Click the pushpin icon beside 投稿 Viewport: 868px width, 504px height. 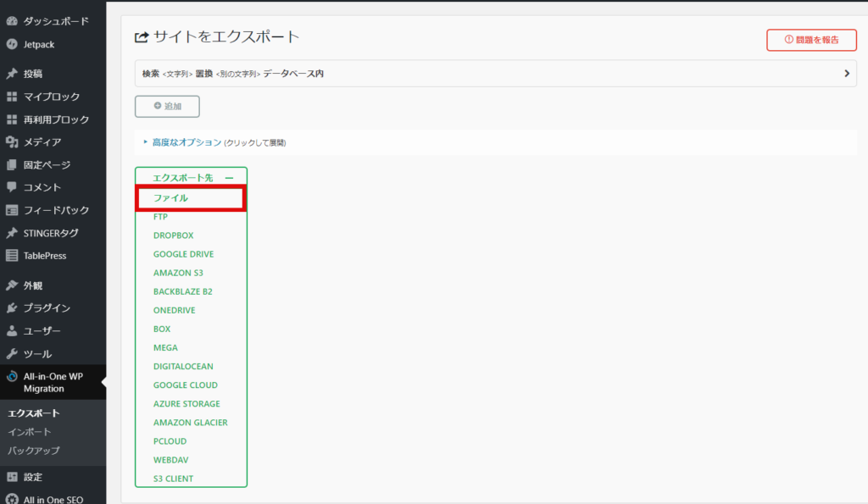12,74
